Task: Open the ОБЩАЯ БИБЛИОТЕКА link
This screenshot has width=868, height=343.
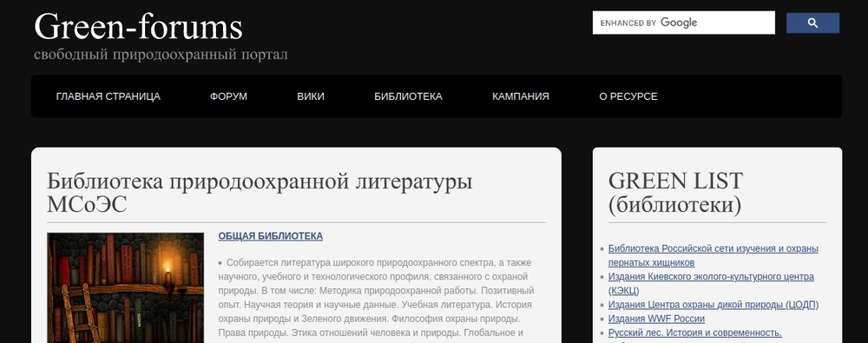Action: tap(270, 236)
